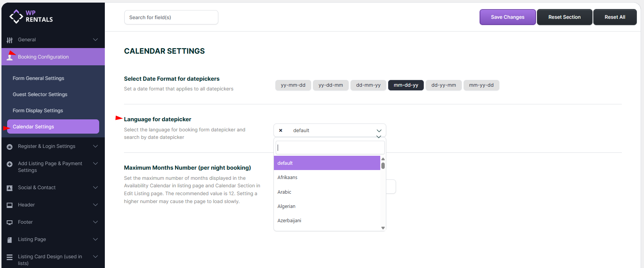Choose the dd-mm-yy date format option
The height and width of the screenshot is (268, 644).
[368, 85]
